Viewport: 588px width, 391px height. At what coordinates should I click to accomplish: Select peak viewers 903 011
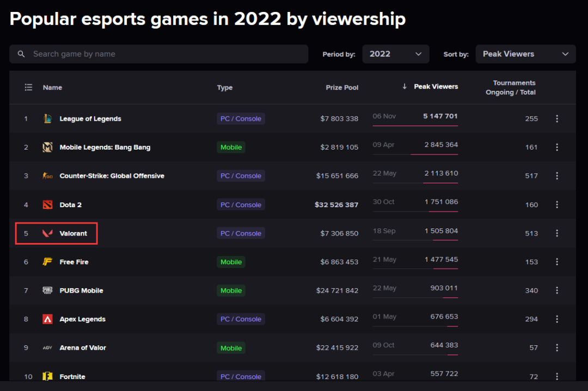click(x=444, y=288)
